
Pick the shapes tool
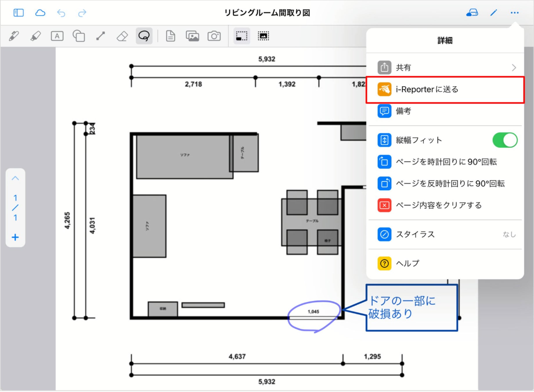tap(79, 36)
